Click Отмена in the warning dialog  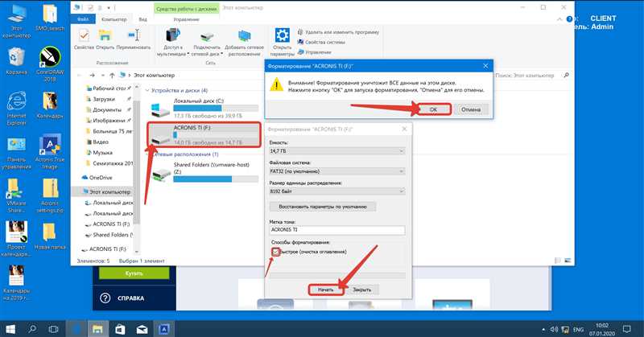[471, 109]
